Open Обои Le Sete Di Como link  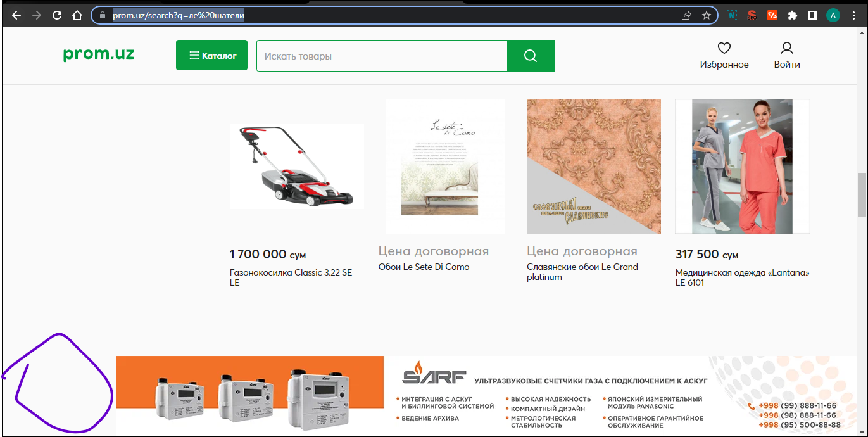[424, 267]
